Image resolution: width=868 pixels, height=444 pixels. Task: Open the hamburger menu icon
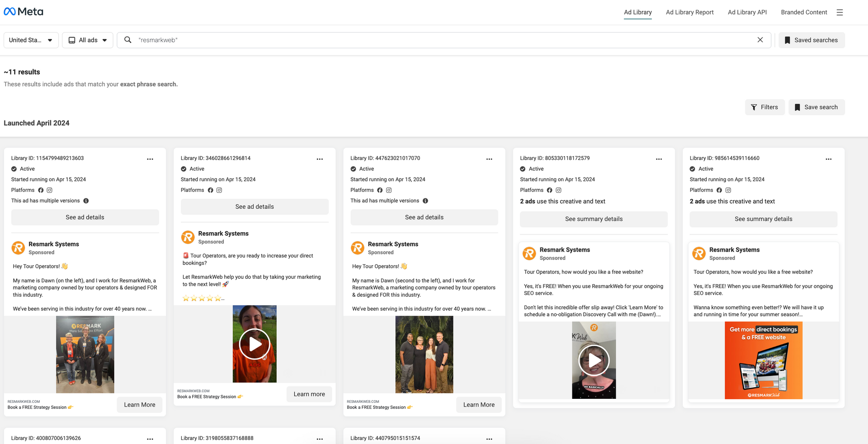(840, 12)
